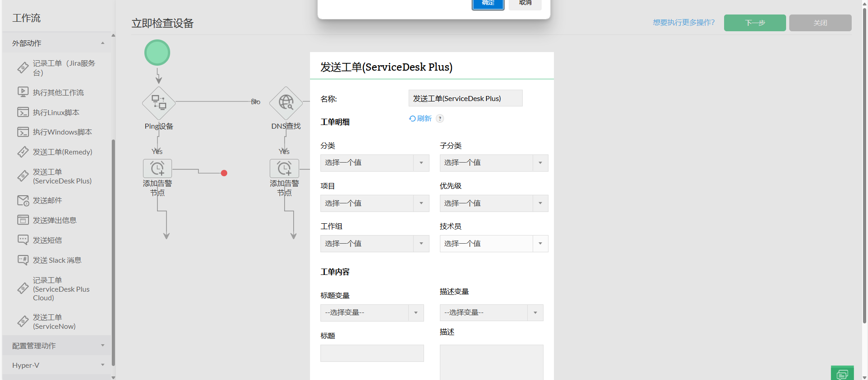Select 发送 Slack 消息 action
The width and height of the screenshot is (868, 380).
(x=57, y=260)
